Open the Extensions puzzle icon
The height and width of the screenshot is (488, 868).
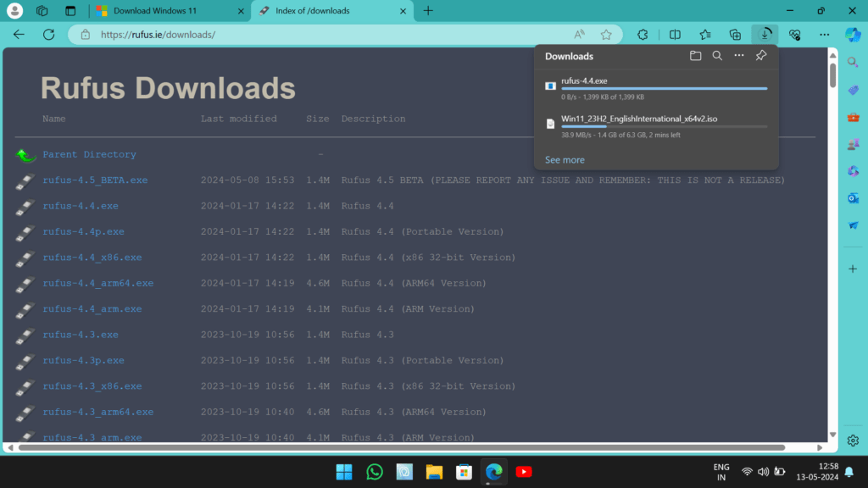click(643, 34)
